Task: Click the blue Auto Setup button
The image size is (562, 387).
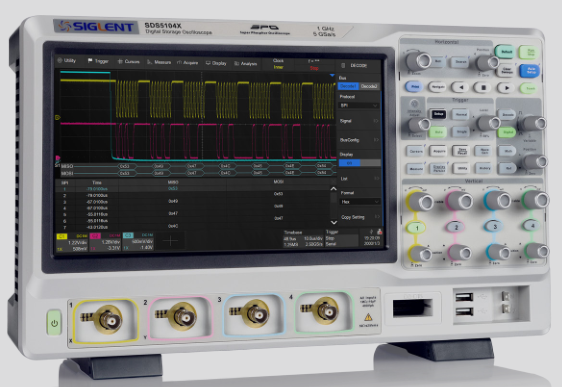Action: pyautogui.click(x=530, y=71)
